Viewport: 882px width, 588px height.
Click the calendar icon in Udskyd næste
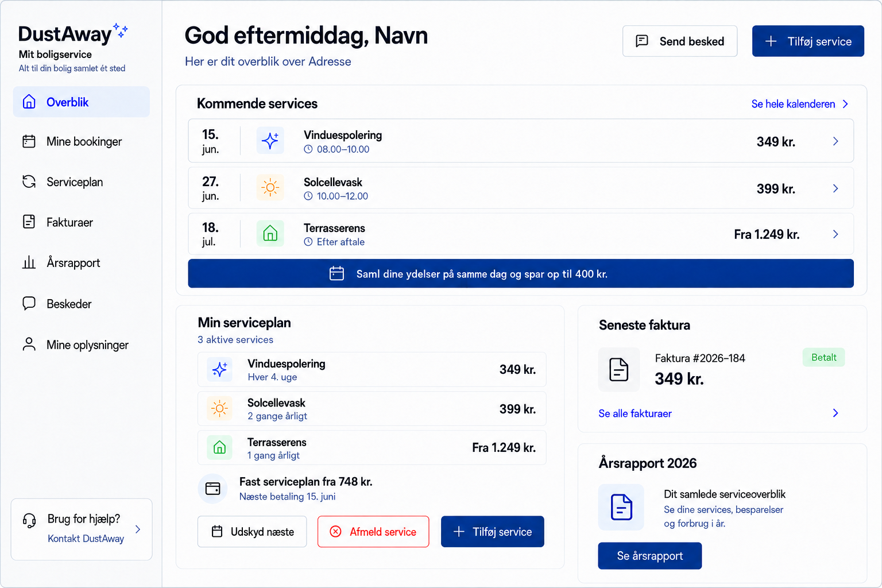(x=217, y=531)
